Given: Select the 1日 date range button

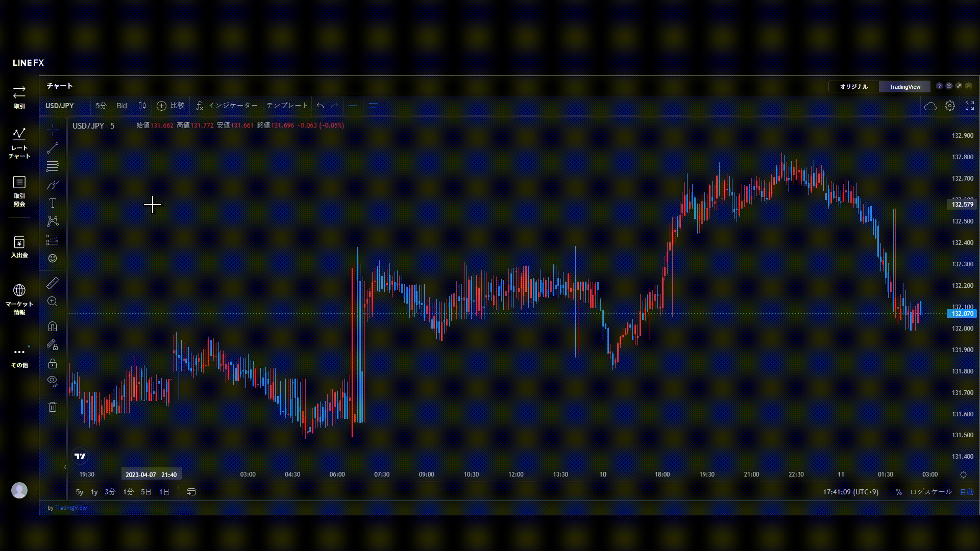Looking at the screenshot, I should 164,492.
